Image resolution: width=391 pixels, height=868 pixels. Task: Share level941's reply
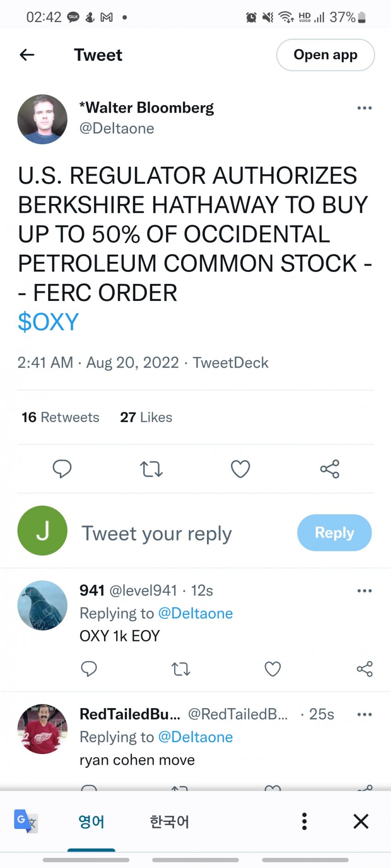pyautogui.click(x=364, y=669)
